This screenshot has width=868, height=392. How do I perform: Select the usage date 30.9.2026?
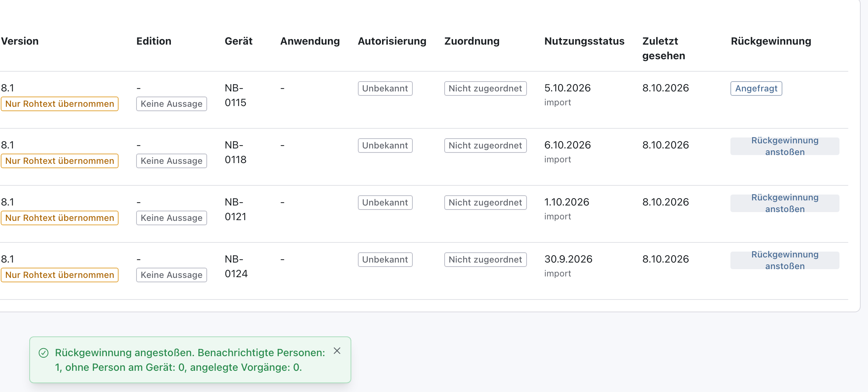tap(568, 259)
